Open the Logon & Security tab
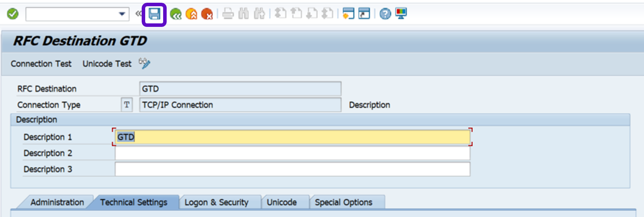The image size is (644, 217). 216,203
